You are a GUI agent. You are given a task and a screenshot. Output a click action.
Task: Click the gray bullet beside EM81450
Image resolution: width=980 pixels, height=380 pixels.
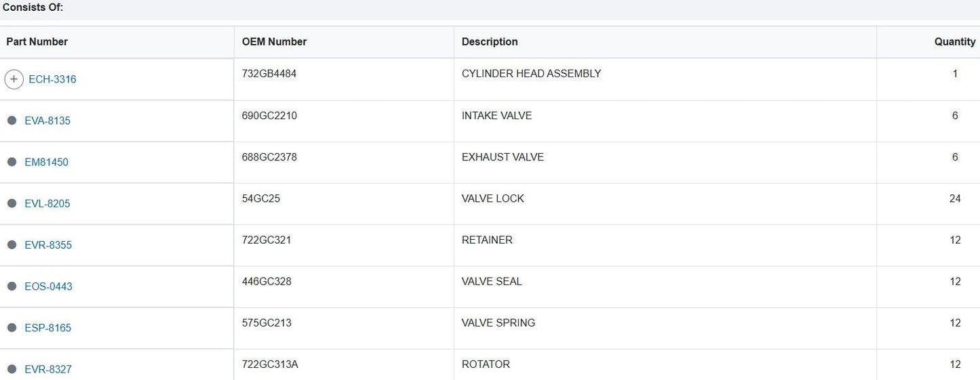click(x=12, y=162)
